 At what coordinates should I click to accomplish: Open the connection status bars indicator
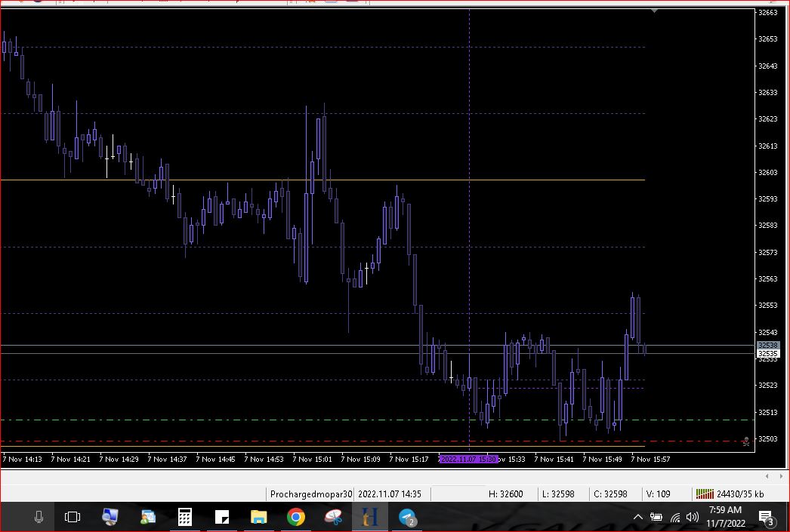coord(704,494)
